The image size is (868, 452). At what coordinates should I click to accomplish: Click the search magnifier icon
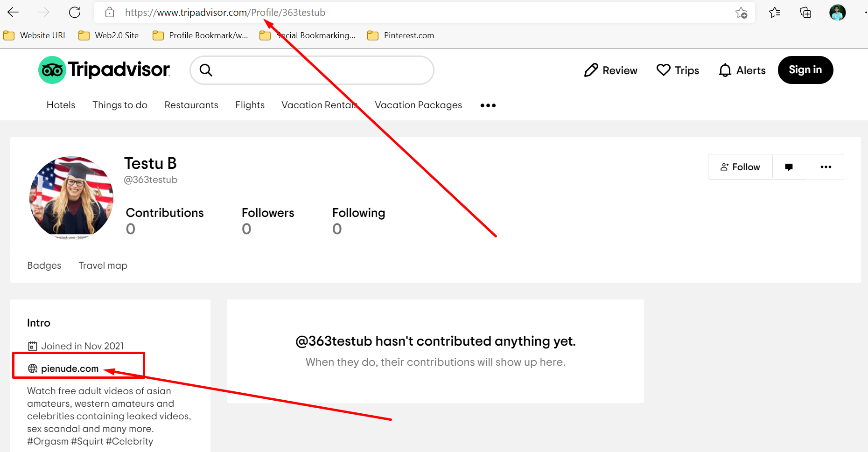[x=206, y=70]
